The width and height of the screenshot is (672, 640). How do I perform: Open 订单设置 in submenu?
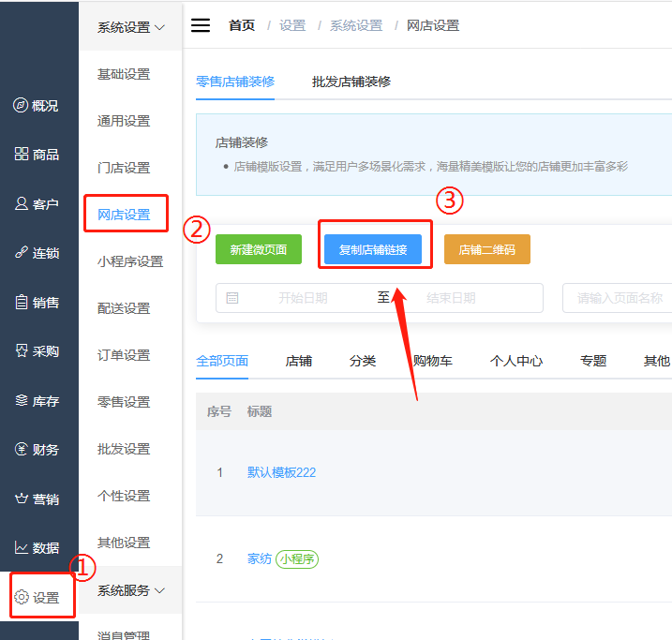coord(124,355)
